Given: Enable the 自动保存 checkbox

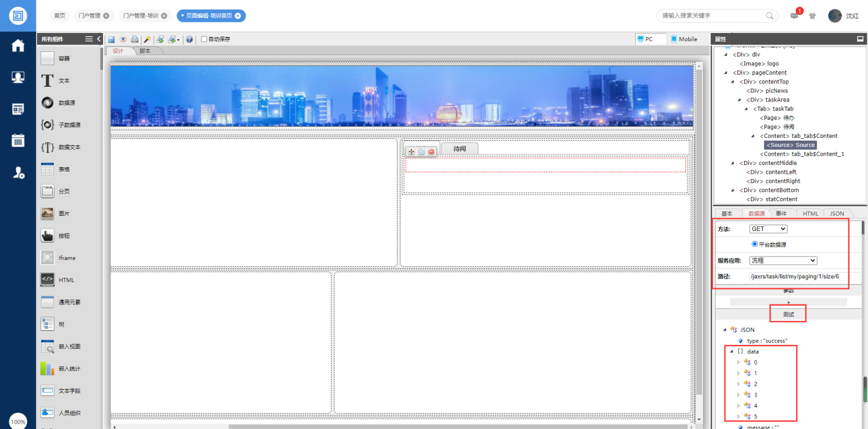Looking at the screenshot, I should pyautogui.click(x=204, y=39).
